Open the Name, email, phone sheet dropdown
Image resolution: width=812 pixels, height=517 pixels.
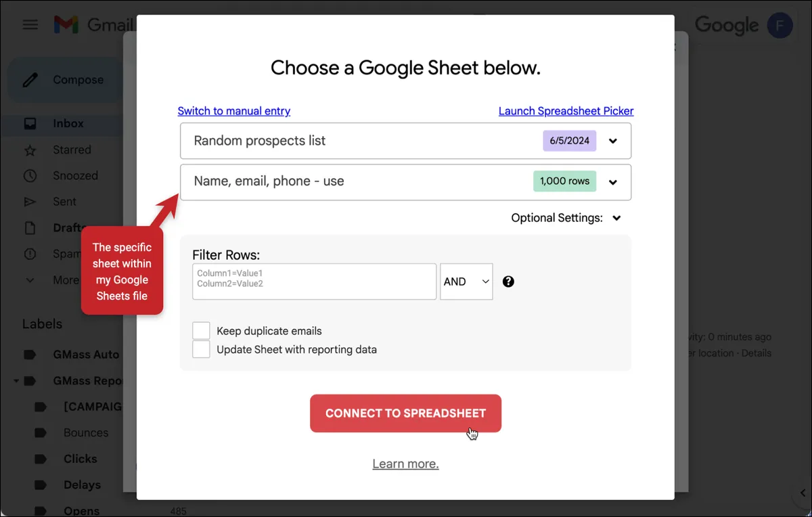[x=406, y=182]
